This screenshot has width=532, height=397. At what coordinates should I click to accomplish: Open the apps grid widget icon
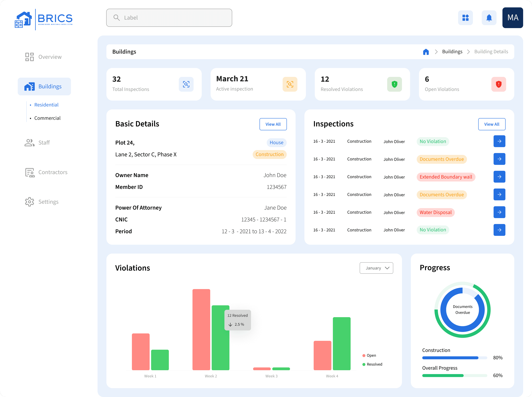[x=465, y=18]
